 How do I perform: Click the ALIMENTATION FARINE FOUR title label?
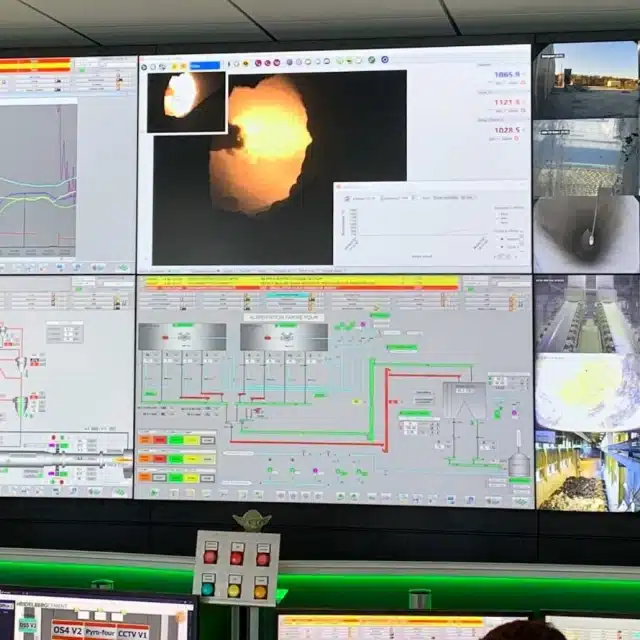pos(284,316)
